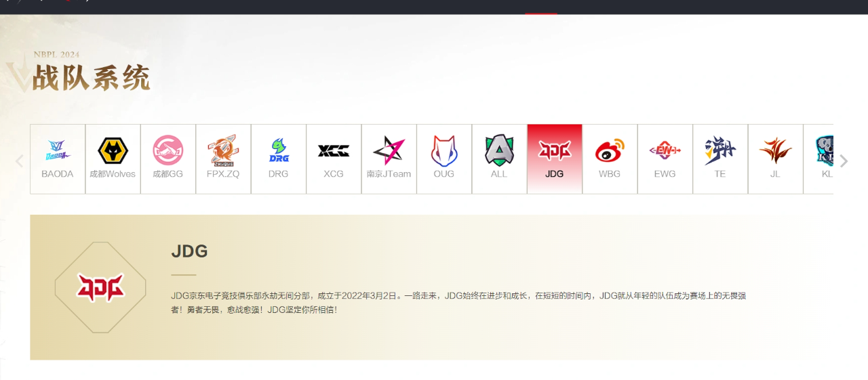Click the BAODA tab label
The width and height of the screenshot is (868, 380).
pos(58,174)
